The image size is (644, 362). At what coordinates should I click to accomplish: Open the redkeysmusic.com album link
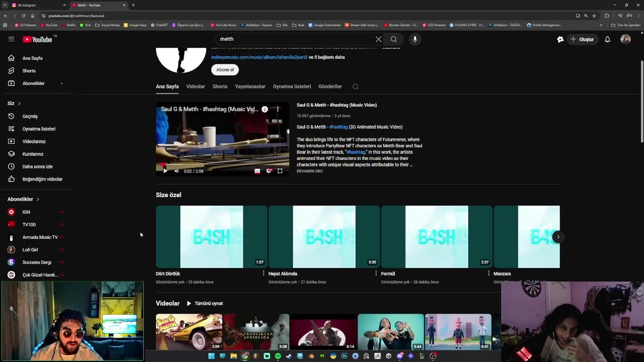pyautogui.click(x=259, y=57)
